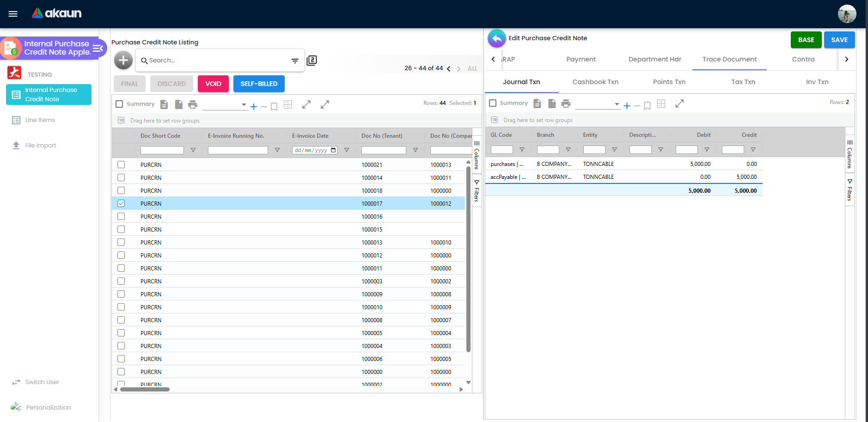
Task: Click the SELF-BILLED button
Action: coord(259,84)
